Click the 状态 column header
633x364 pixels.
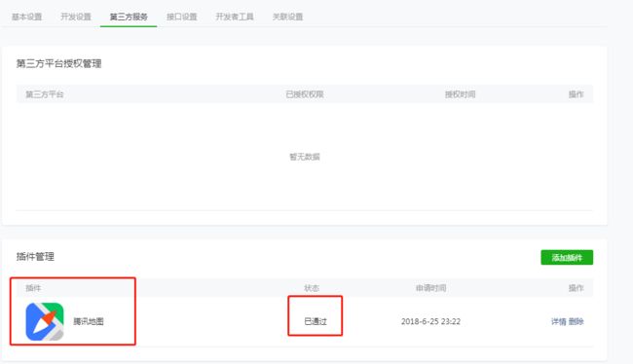tap(312, 288)
